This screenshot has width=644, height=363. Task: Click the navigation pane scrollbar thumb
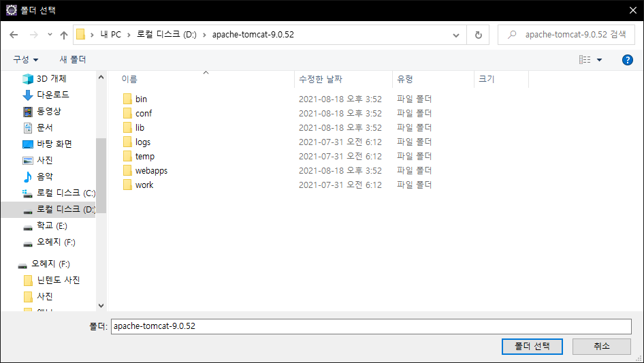[x=101, y=176]
